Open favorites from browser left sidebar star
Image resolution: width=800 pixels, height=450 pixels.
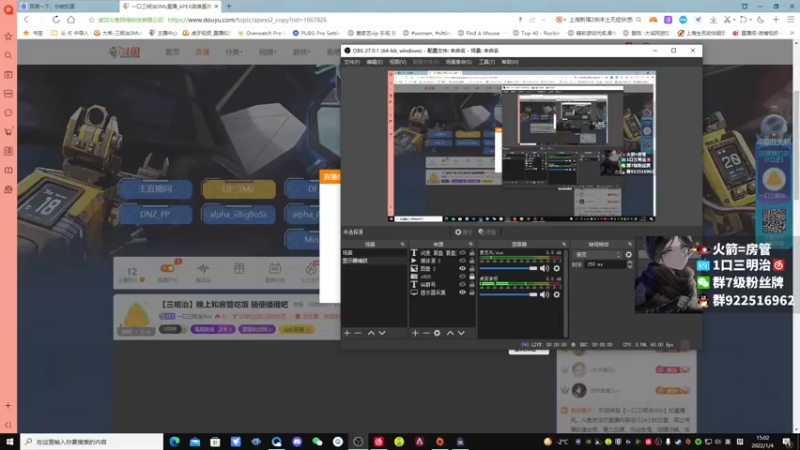[x=8, y=36]
